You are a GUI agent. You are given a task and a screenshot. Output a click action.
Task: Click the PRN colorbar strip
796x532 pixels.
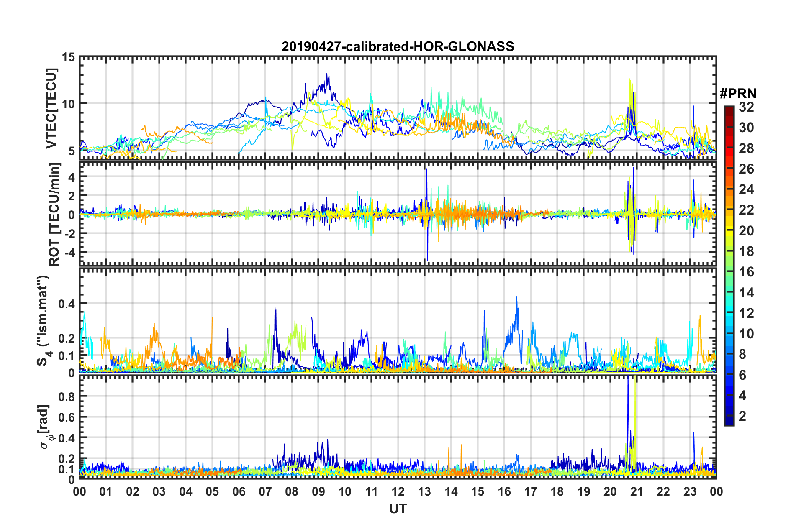(729, 266)
